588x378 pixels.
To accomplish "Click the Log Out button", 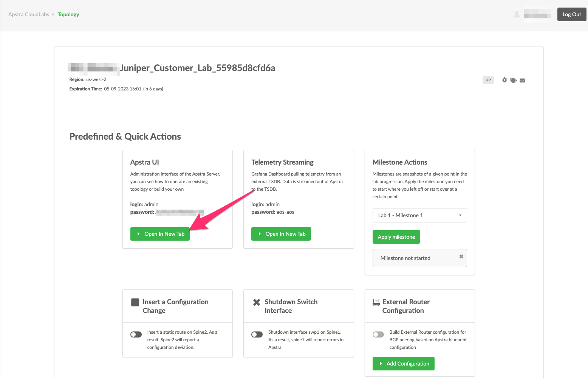I will 572,14.
